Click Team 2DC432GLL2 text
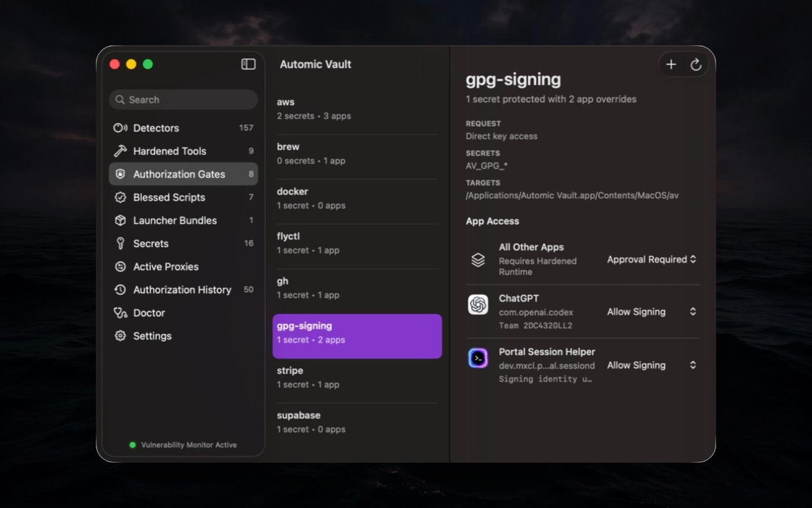The image size is (812, 508). coord(536,326)
